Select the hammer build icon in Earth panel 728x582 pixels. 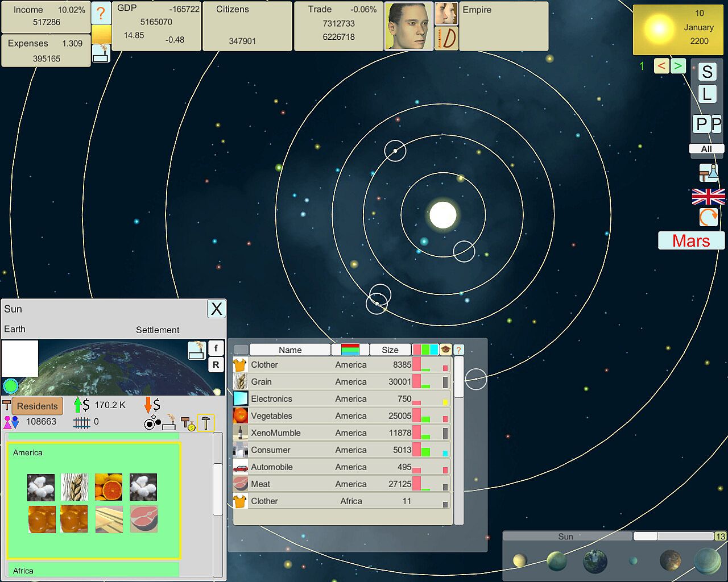click(206, 423)
